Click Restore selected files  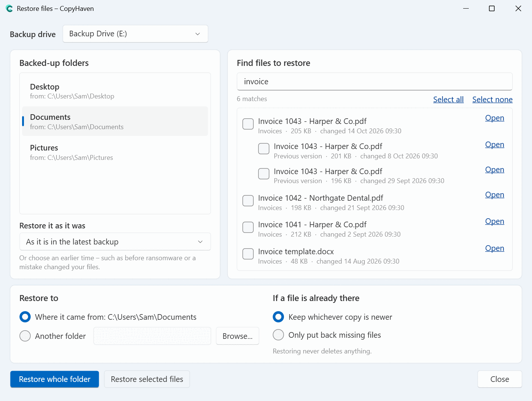click(147, 379)
